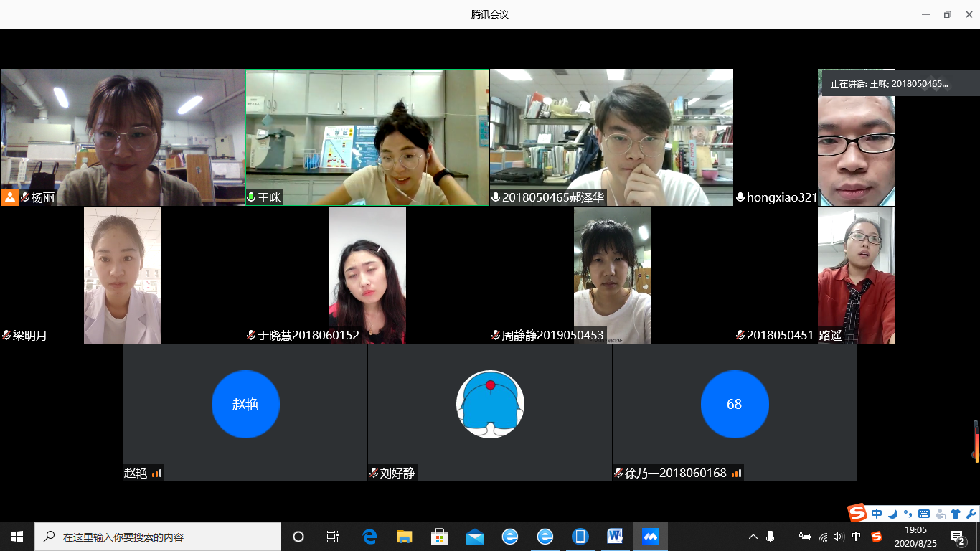Select 王咪's active speaker video tile
Screen dimensions: 980x551
367,137
